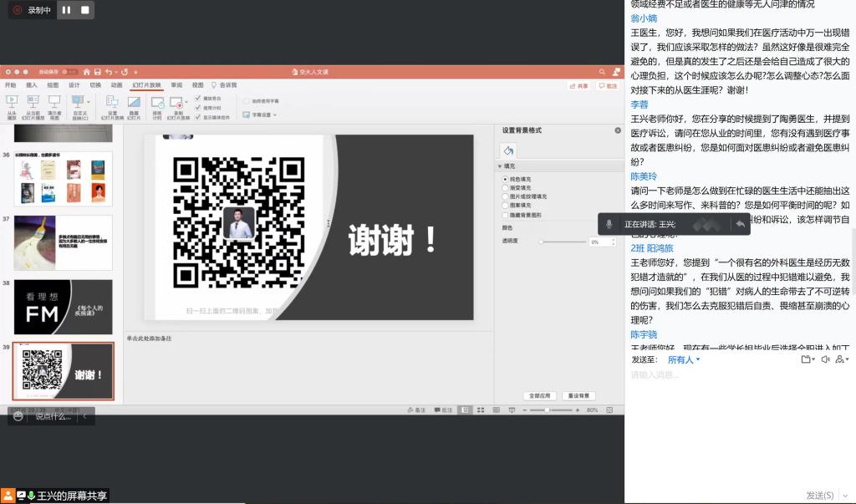
Task: Fit slide to window icon
Action: 609,410
